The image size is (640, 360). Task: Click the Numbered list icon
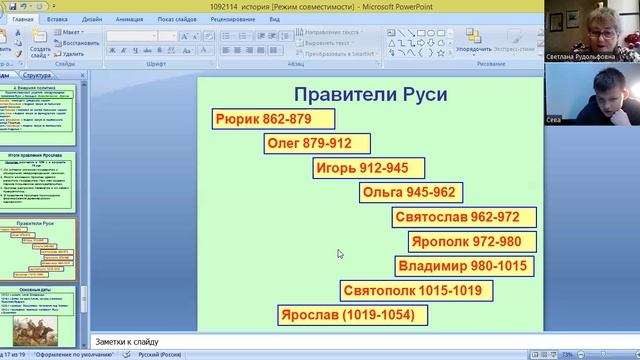243,36
